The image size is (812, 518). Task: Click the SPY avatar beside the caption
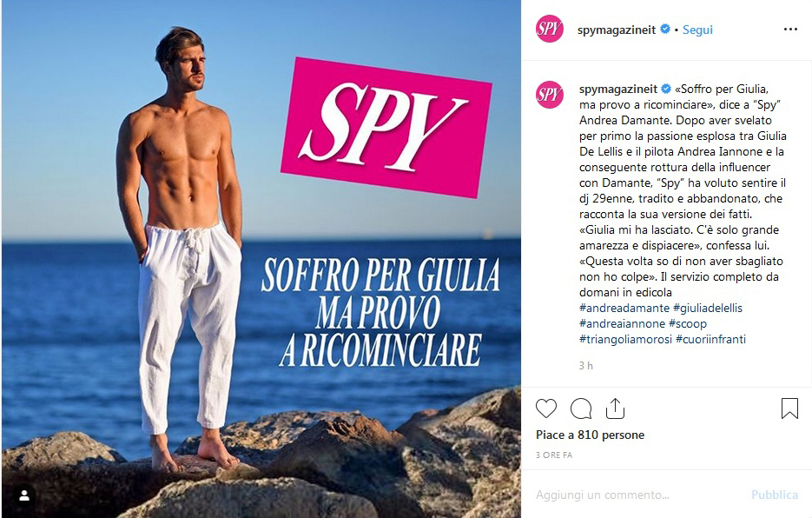(550, 95)
